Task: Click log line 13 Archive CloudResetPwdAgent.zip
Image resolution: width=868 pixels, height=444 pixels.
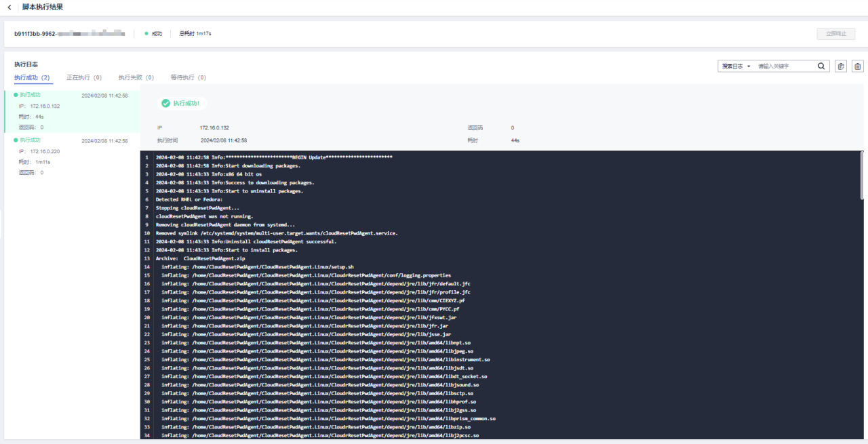Action: point(201,258)
